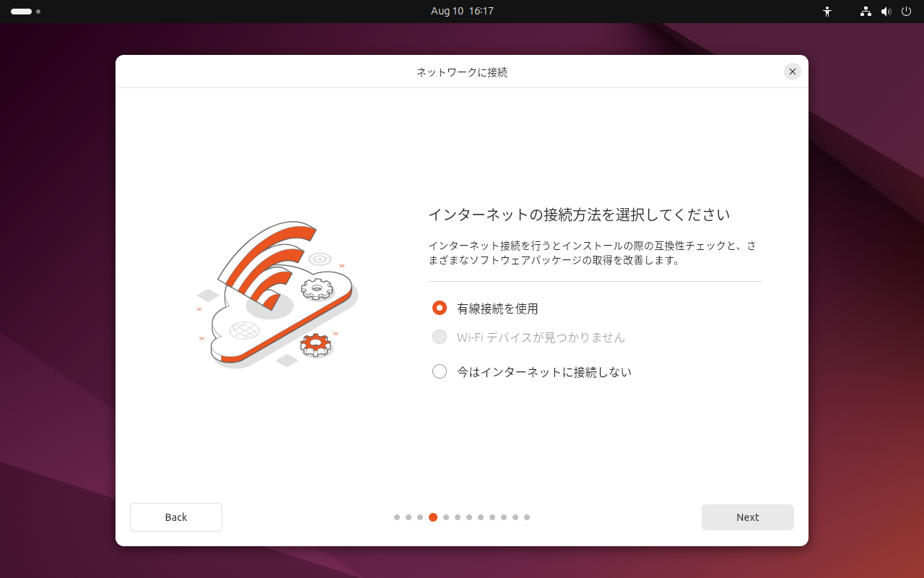Click the Wi-Fi cloud illustration
This screenshot has width=924, height=578.
(x=278, y=295)
